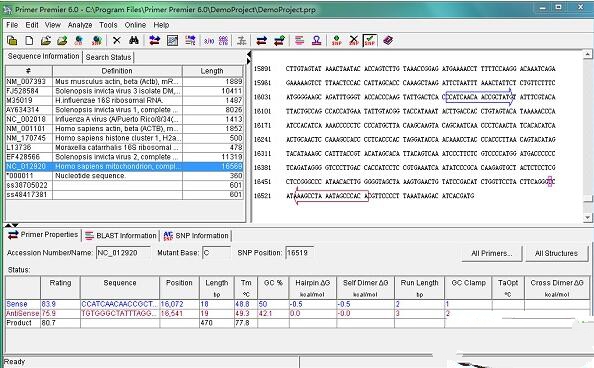Screen dimensions: 594x368
Task: Click the Accession Number/Name field
Action: click(123, 253)
